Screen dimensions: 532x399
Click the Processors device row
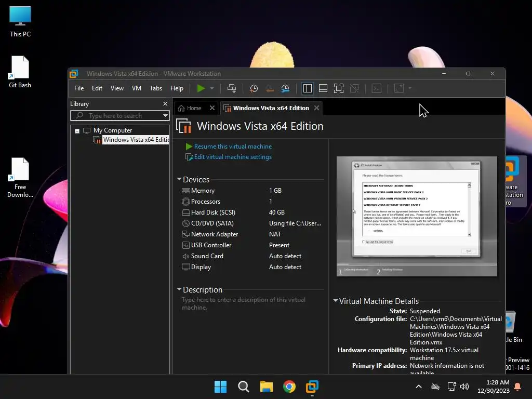coord(252,202)
